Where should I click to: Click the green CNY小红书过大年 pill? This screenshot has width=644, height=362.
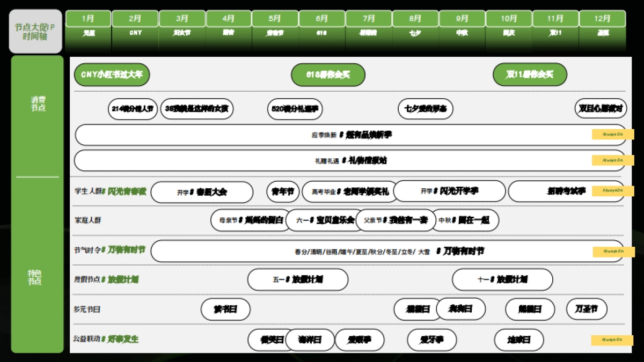point(112,75)
